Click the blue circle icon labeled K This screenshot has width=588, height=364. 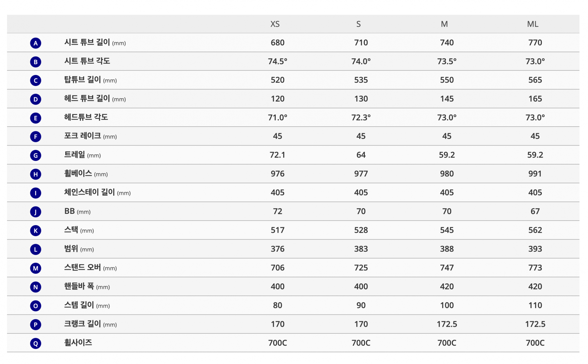point(36,231)
